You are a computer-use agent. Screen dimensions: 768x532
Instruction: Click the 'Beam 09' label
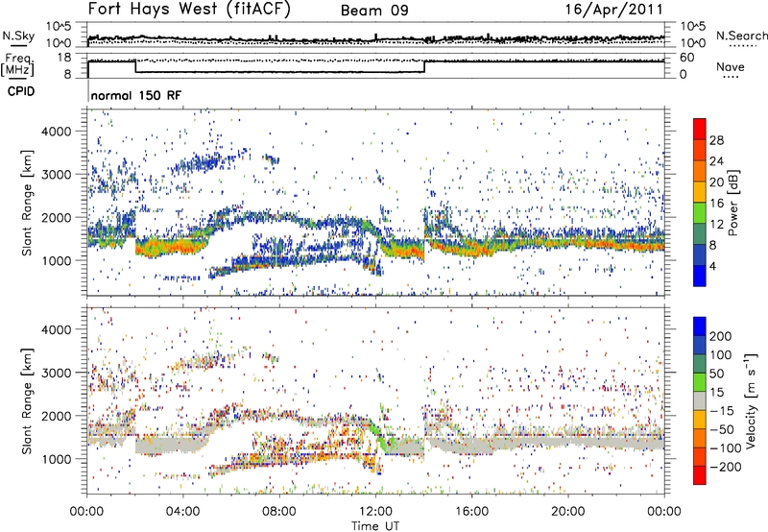[x=374, y=11]
